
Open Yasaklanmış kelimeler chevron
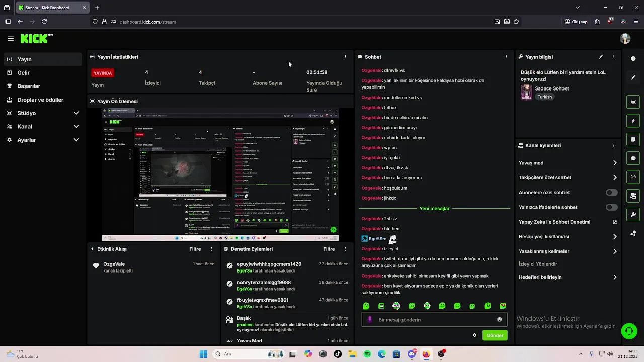point(615,251)
